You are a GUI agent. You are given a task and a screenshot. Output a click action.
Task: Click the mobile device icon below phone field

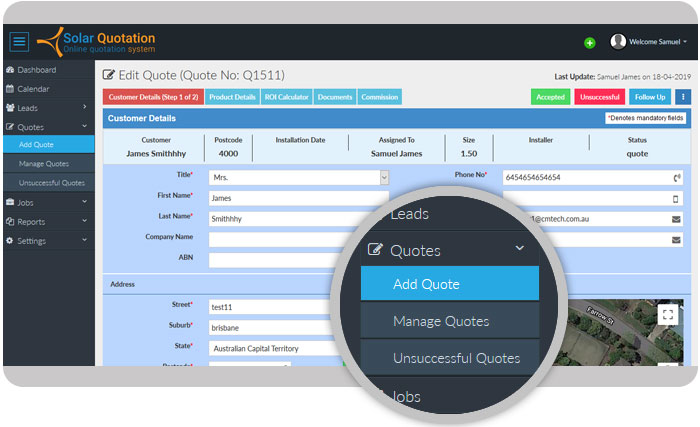[675, 198]
